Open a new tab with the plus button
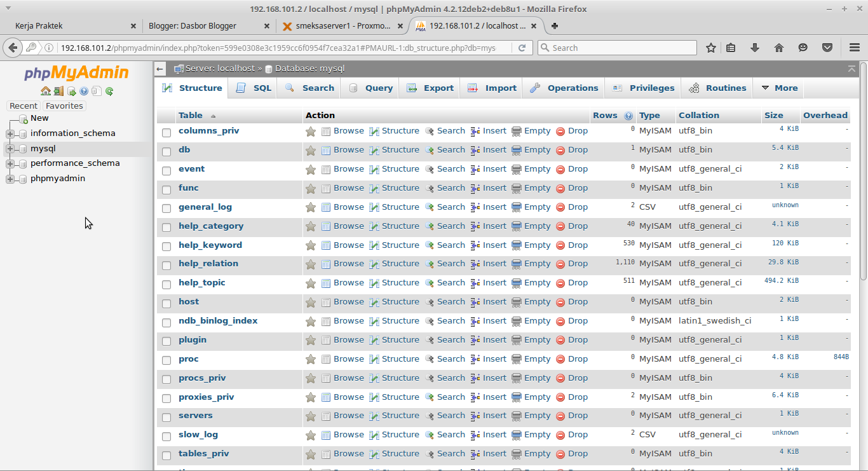This screenshot has height=471, width=868. coord(555,26)
